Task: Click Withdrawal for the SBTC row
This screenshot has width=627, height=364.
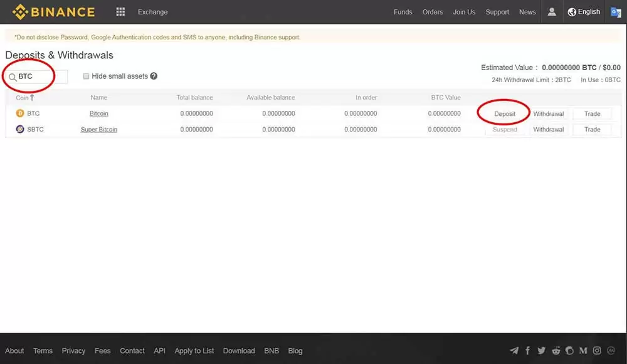Action: tap(548, 130)
